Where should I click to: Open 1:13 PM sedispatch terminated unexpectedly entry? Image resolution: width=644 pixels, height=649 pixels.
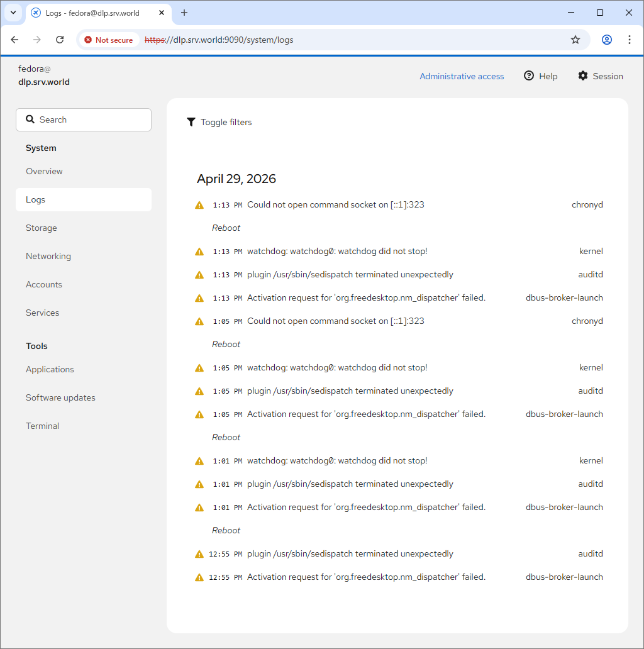pyautogui.click(x=399, y=275)
